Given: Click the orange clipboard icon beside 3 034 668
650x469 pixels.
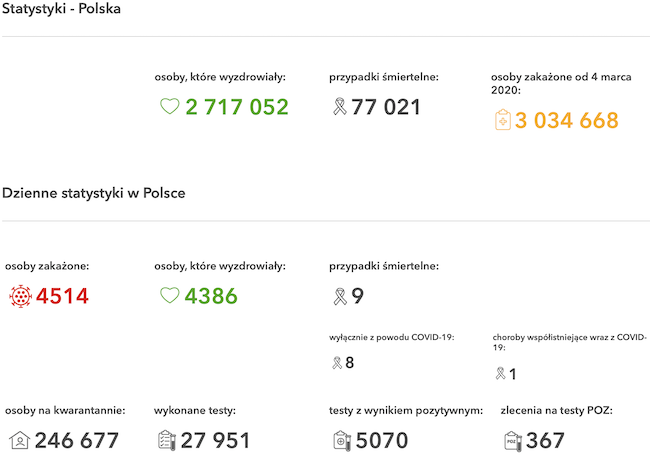Looking at the screenshot, I should coord(503,121).
